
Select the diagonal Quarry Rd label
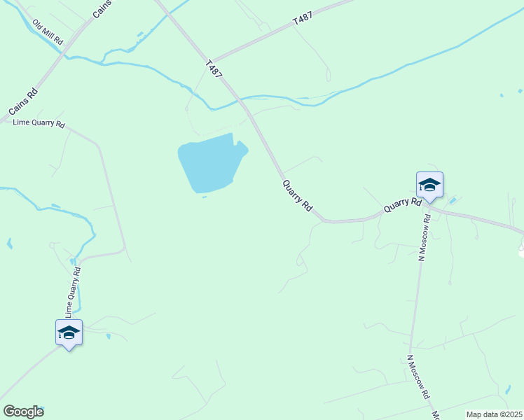(298, 195)
